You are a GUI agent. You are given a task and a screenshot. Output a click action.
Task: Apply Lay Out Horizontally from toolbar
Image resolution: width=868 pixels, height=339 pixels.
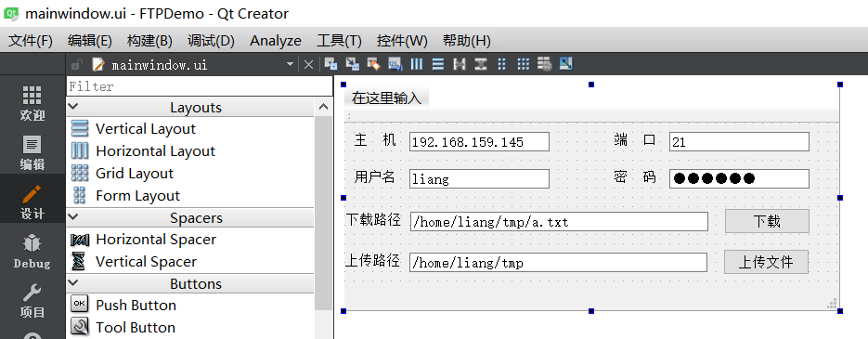click(416, 64)
